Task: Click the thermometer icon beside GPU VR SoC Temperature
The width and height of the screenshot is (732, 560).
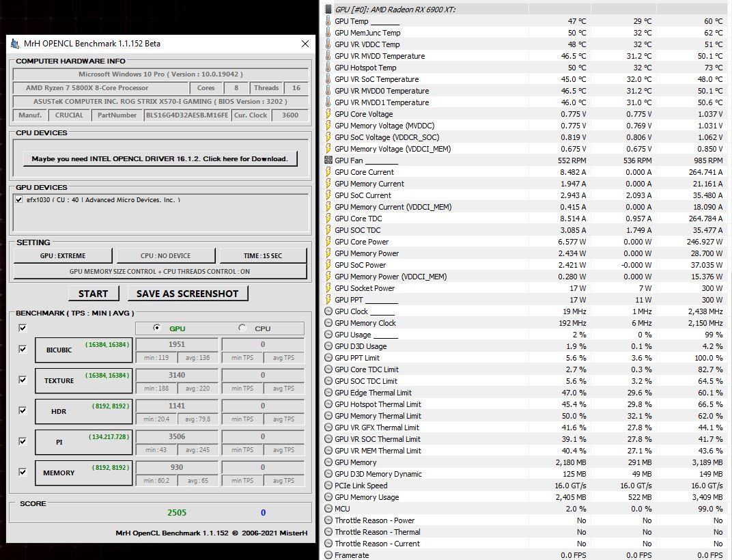Action: tap(328, 79)
